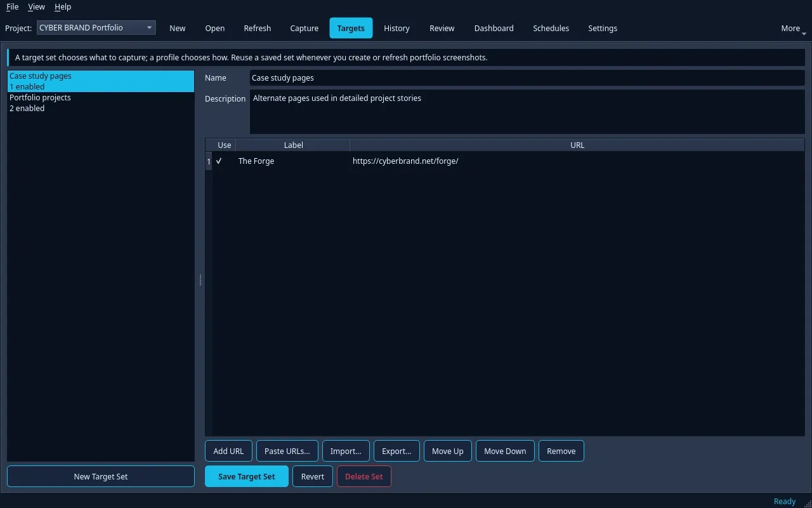
Task: Expand the More dropdown
Action: pyautogui.click(x=793, y=28)
